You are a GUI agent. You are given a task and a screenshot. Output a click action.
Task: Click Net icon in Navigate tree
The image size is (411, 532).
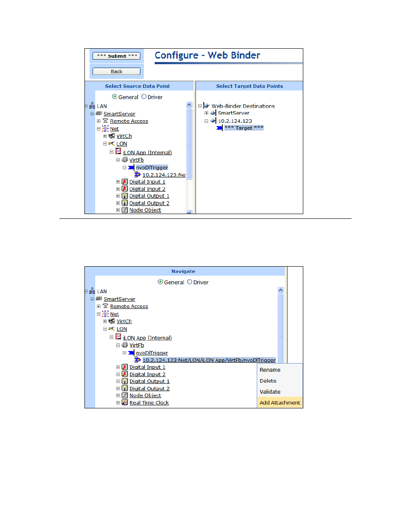tap(105, 314)
